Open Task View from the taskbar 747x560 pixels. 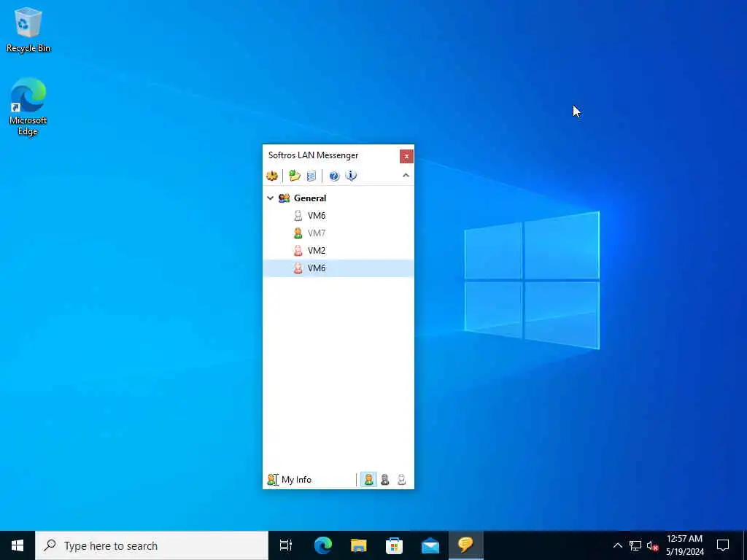tap(286, 545)
